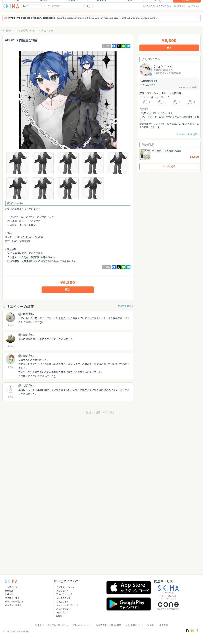Viewport: 203px width, 644px height.
Task: Open プライバシーポリシー in the bottom bar
Action: (82, 625)
